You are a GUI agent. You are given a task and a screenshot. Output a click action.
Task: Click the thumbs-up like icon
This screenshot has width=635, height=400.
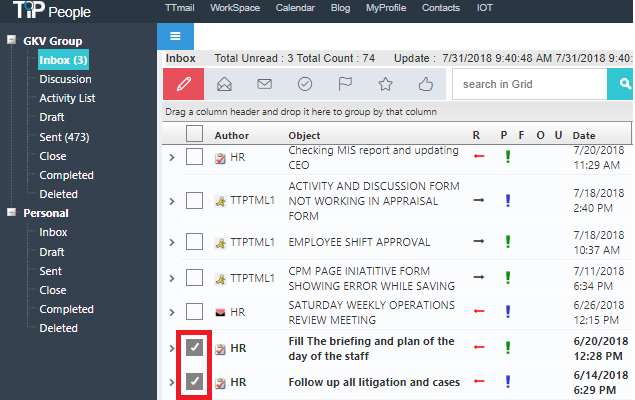(x=426, y=84)
